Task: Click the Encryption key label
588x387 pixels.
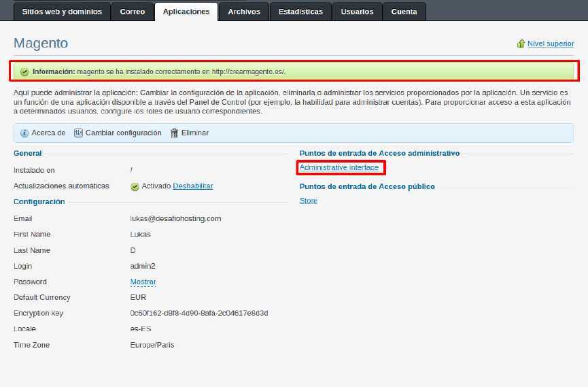Action: coord(38,313)
